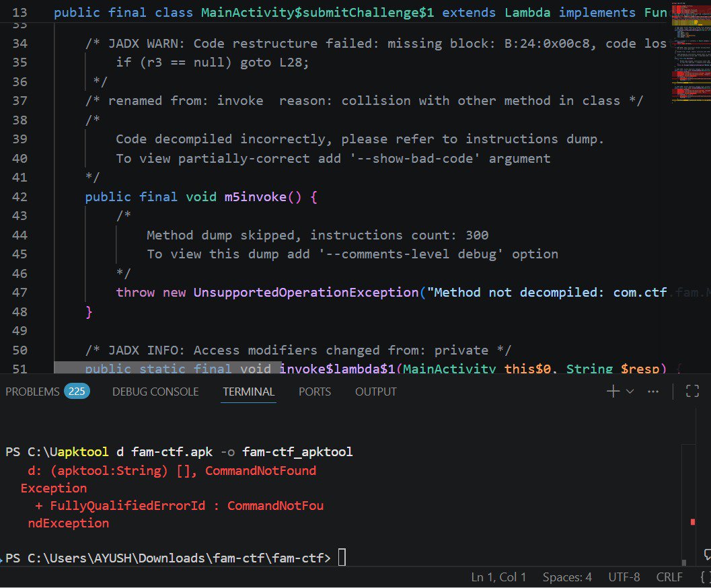Open the PROBLEMS panel tab
The width and height of the screenshot is (711, 588).
(32, 392)
